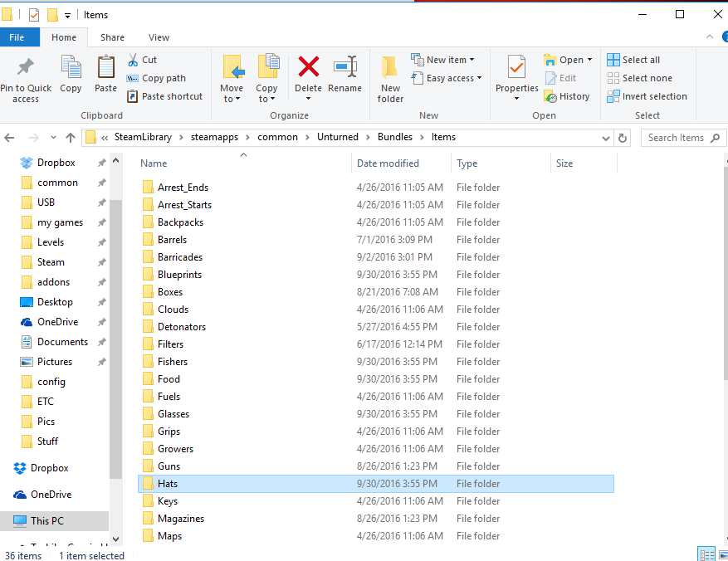Switch to the Home ribbon tab
Image resolution: width=728 pixels, height=561 pixels.
[x=64, y=37]
